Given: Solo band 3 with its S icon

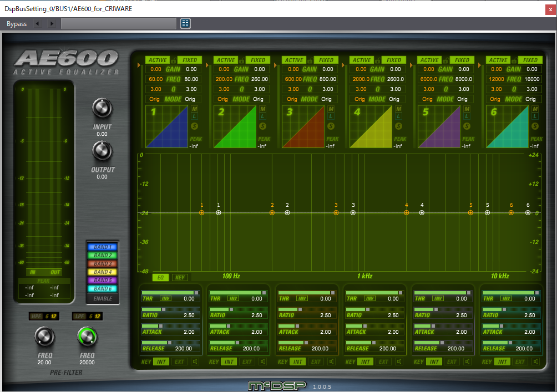Looking at the screenshot, I should (331, 126).
